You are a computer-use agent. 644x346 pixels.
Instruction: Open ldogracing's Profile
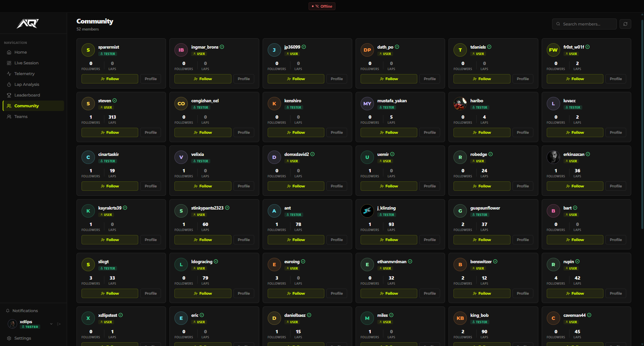pos(244,293)
